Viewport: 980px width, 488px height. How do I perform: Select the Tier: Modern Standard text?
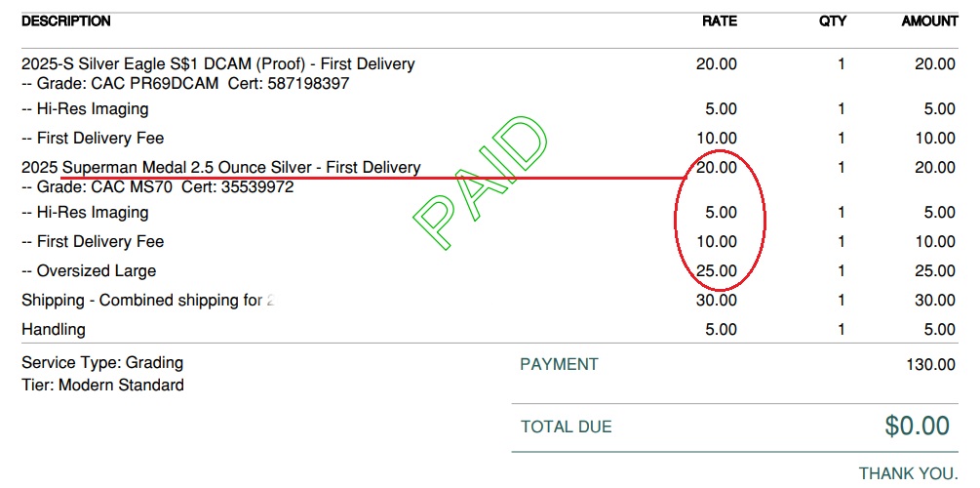tap(102, 386)
